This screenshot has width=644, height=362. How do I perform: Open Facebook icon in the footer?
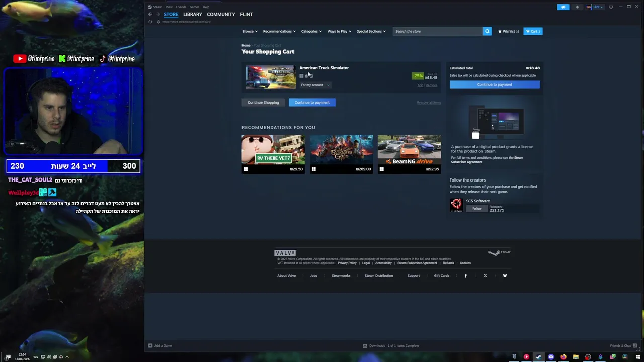[x=465, y=276]
